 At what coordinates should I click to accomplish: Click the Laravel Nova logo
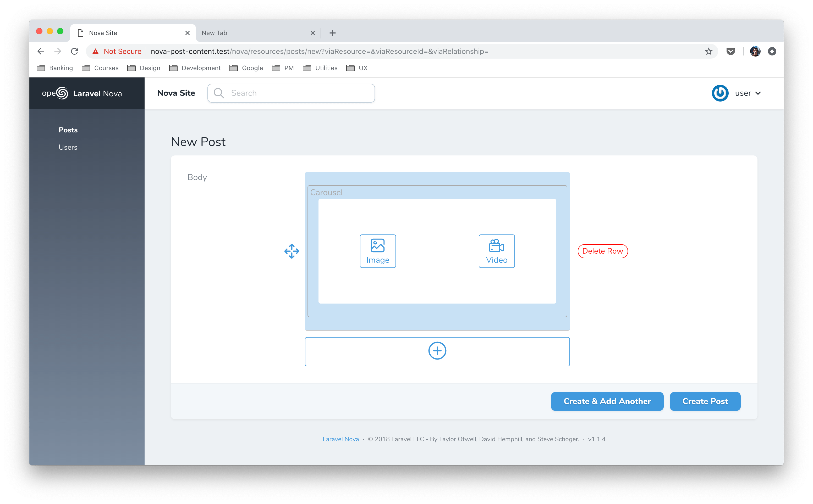coord(82,93)
